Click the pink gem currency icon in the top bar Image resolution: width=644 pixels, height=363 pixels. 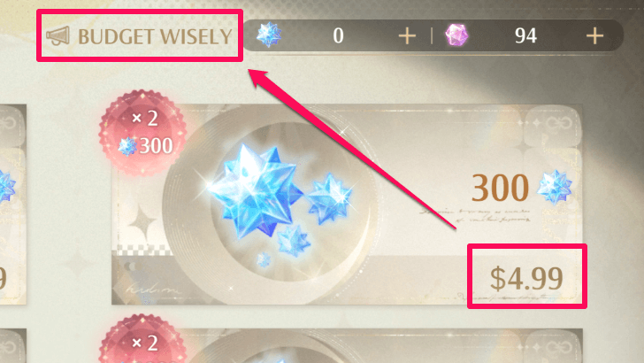pyautogui.click(x=456, y=35)
